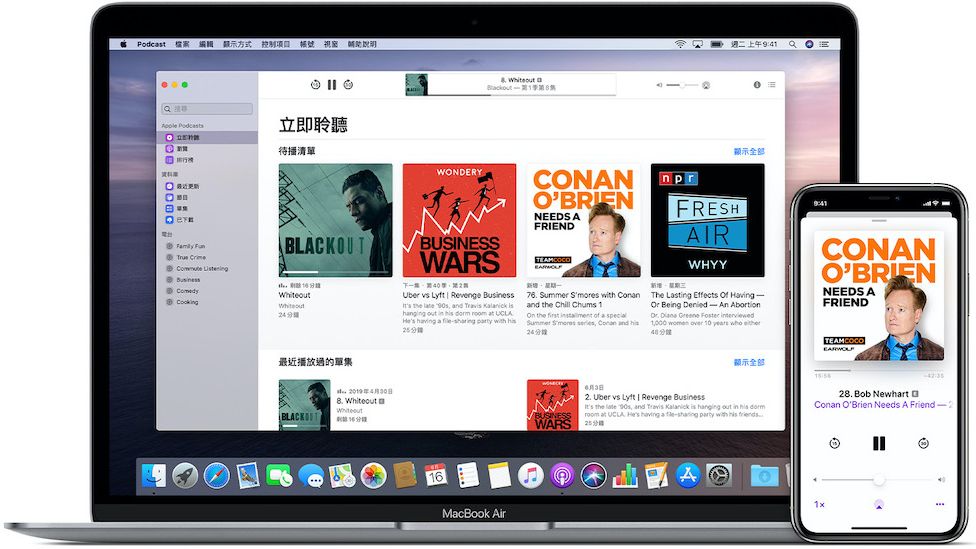
Task: Open the 檔案 menu
Action: 182,44
